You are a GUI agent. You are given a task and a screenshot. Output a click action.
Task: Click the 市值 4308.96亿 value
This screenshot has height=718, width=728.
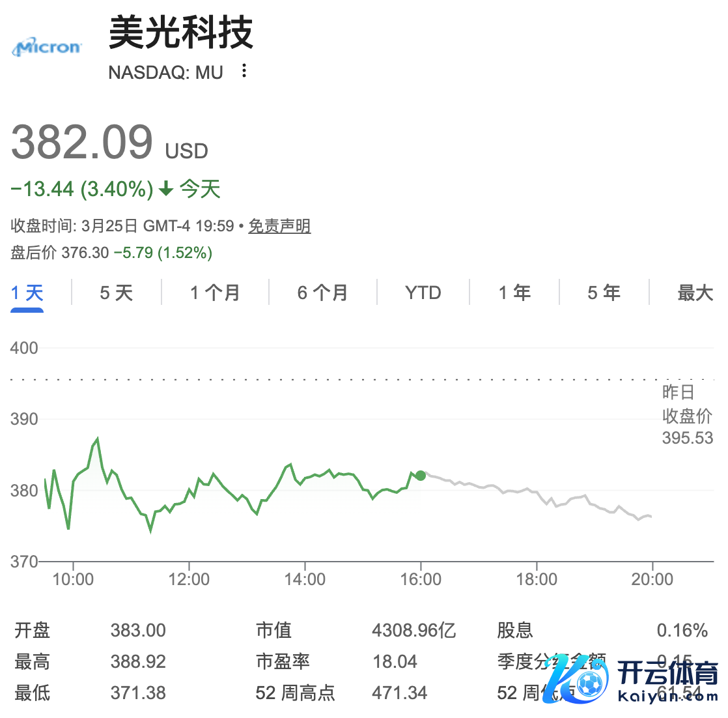click(x=413, y=631)
